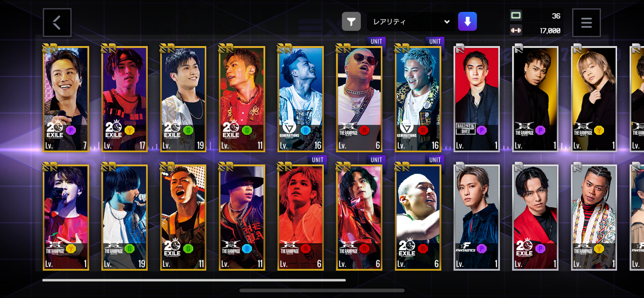Toggle sort direction with blue arrow button

(x=467, y=22)
